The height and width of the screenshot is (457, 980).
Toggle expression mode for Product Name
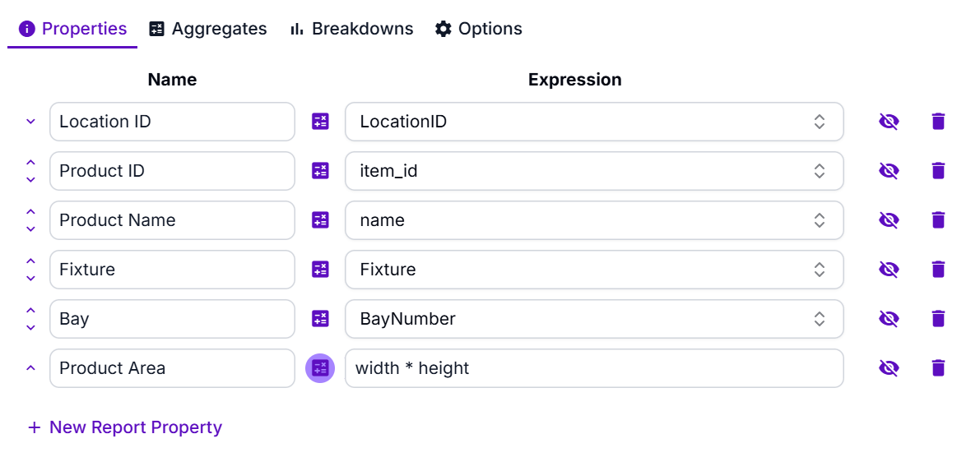tap(320, 220)
